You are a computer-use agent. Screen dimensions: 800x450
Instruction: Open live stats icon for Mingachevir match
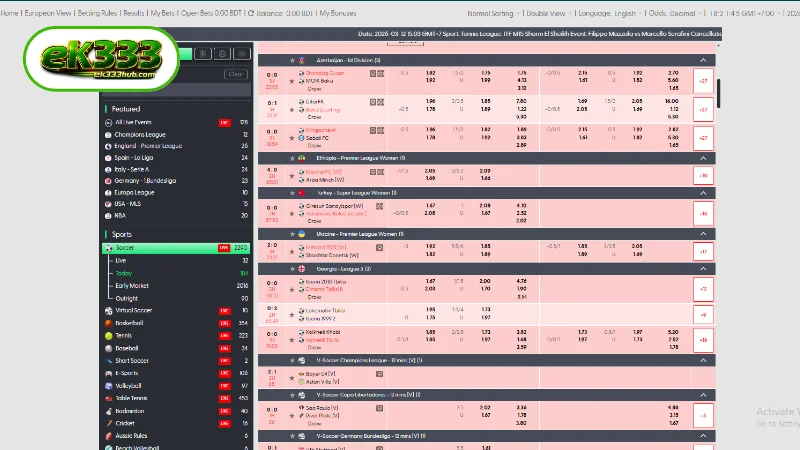pos(380,130)
